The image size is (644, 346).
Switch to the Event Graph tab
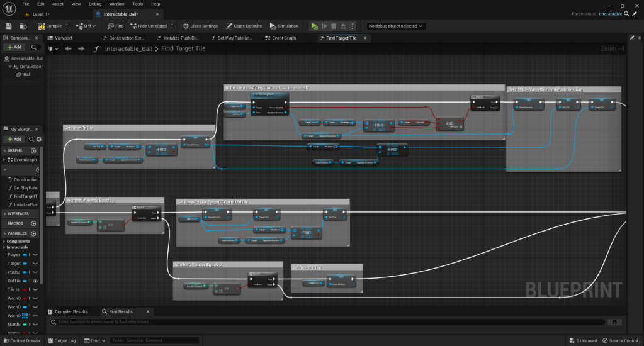[283, 38]
